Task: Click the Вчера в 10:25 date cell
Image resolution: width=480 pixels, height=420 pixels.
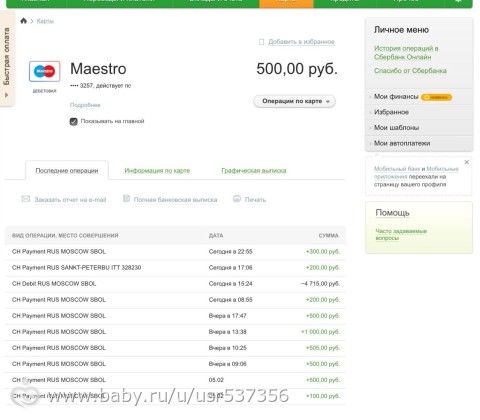Action: pyautogui.click(x=227, y=348)
